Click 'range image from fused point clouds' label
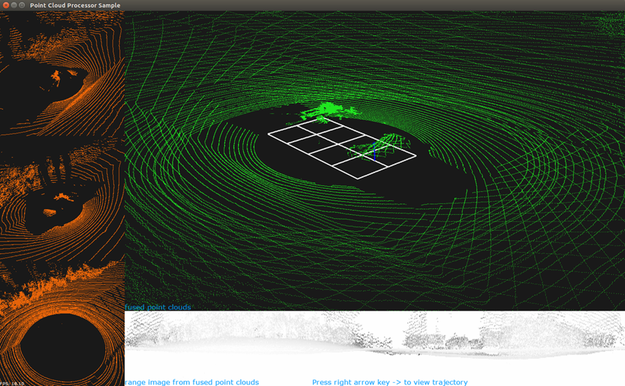Viewport: 625px width, 386px height. tap(192, 382)
